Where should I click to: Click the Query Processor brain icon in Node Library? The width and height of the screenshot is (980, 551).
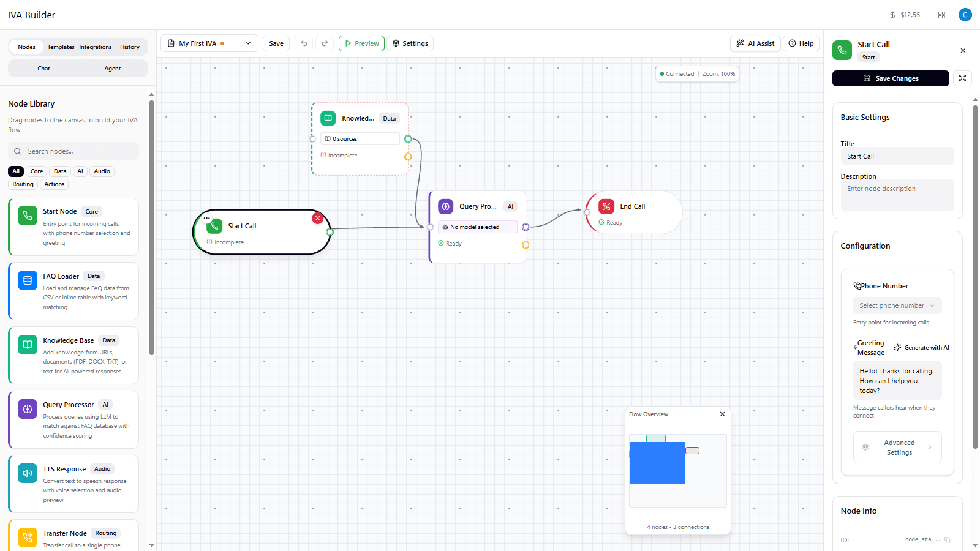tap(27, 408)
